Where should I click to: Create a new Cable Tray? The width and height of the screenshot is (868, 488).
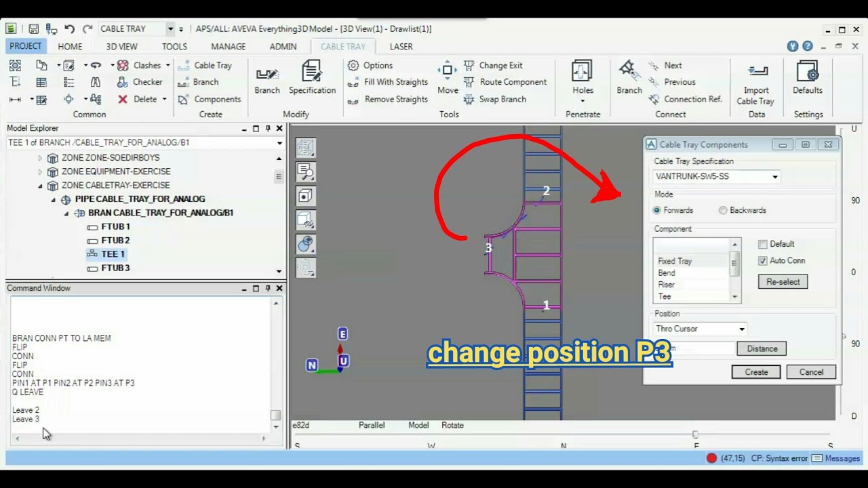point(205,65)
